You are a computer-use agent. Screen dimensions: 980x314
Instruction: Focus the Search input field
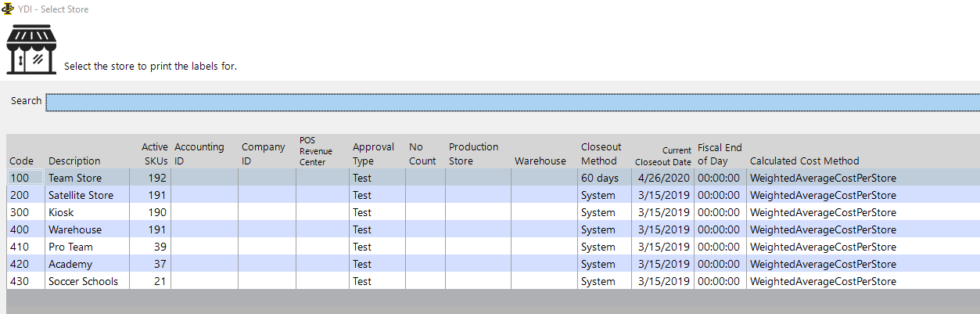512,103
